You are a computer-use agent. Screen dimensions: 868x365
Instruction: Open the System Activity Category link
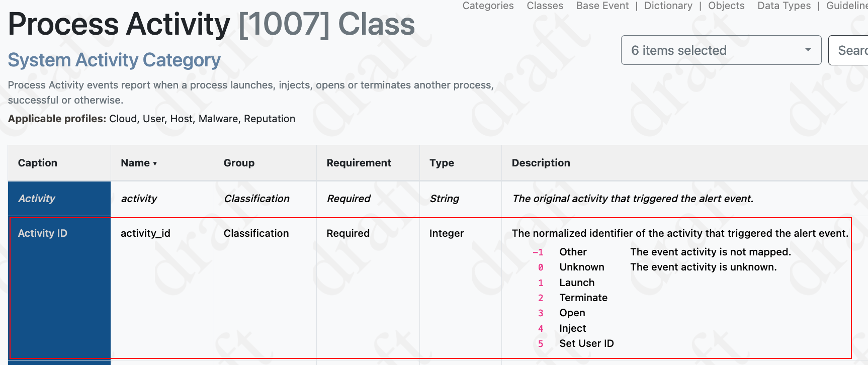(x=114, y=60)
